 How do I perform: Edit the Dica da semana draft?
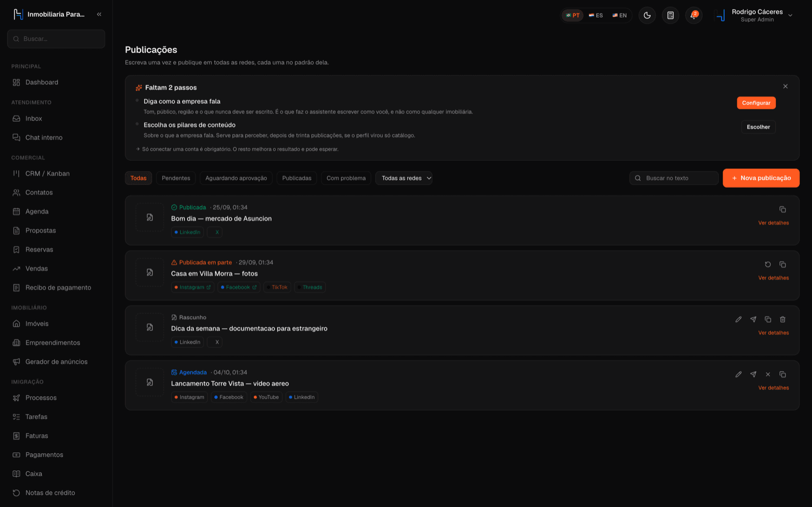tap(738, 319)
